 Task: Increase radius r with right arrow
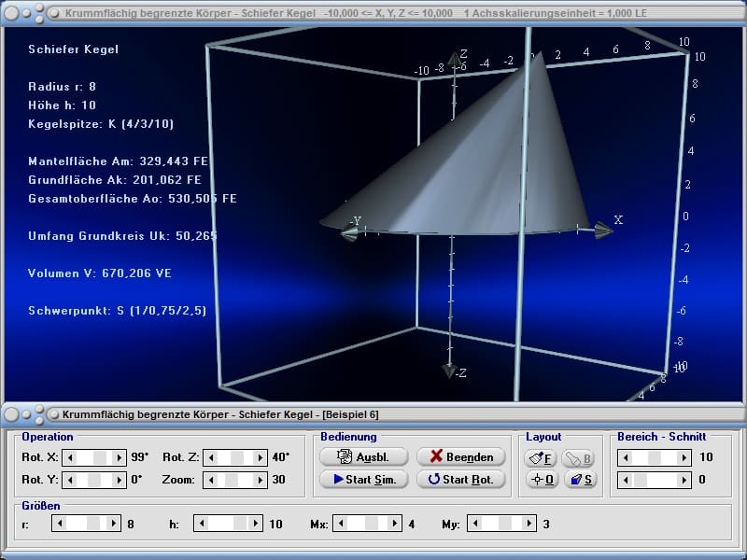click(113, 524)
